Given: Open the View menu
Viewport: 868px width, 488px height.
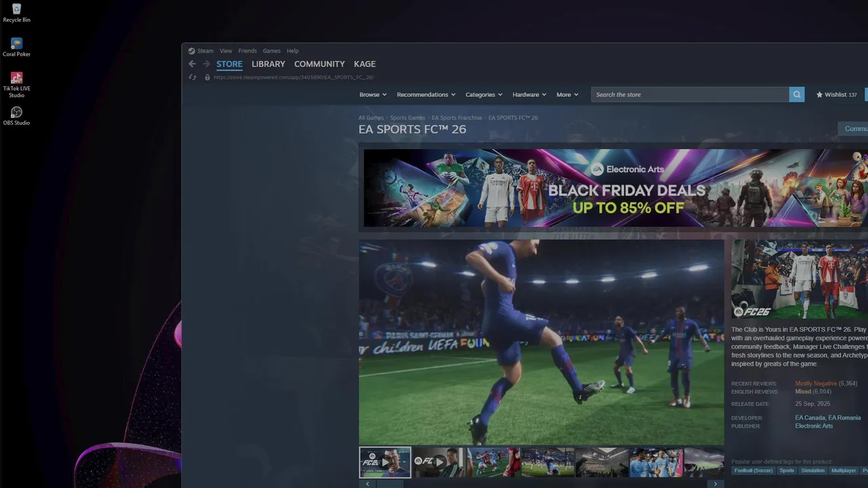Looking at the screenshot, I should (x=226, y=51).
